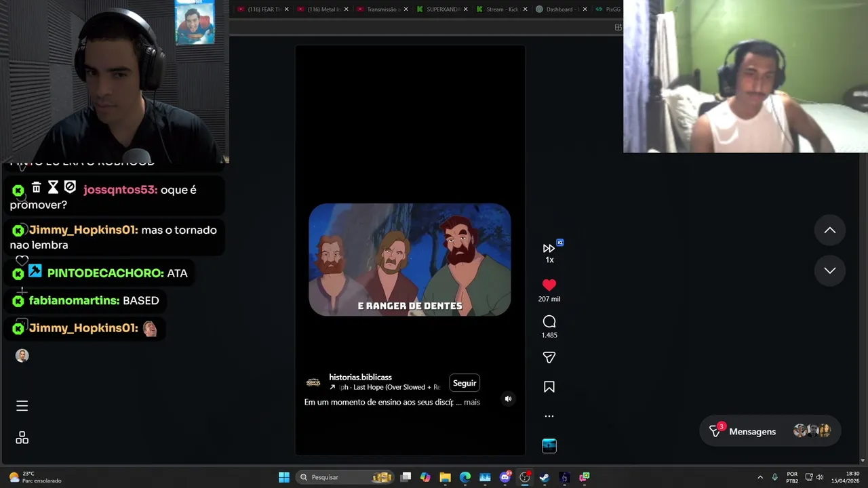Click the fabianomartins username in chat
This screenshot has width=868, height=488.
(x=75, y=300)
